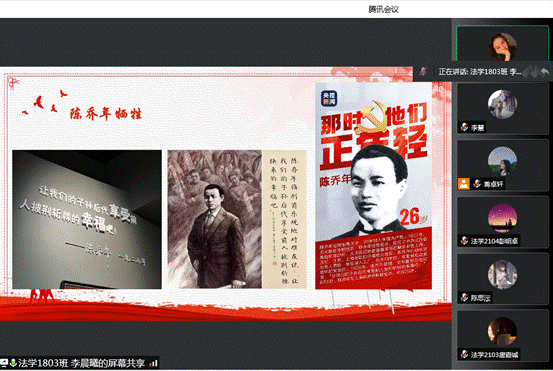The image size is (553, 371).
Task: Click the muted microphone icon beside 正在讲话
Action: tap(423, 72)
